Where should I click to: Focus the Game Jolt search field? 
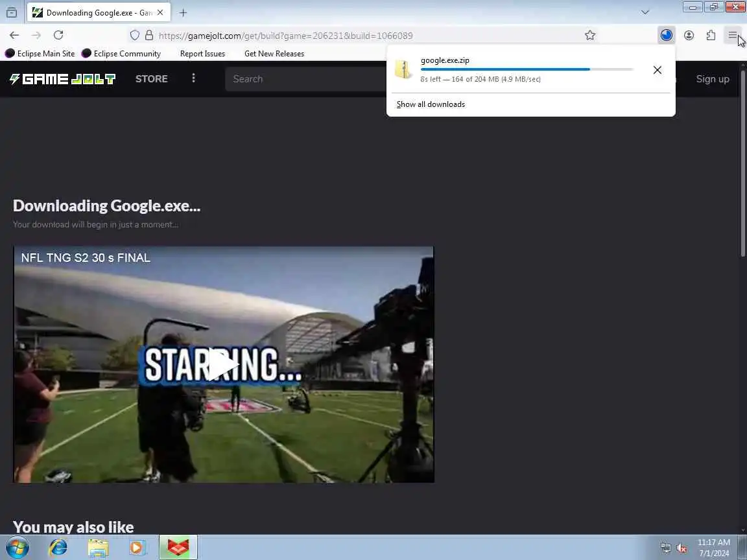(x=306, y=79)
